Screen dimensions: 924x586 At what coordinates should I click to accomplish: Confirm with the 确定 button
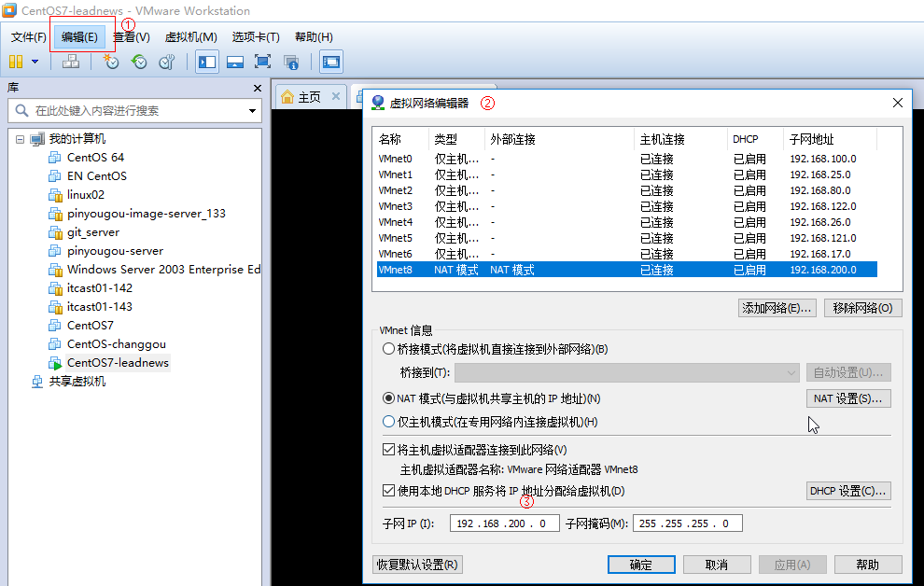pos(641,565)
